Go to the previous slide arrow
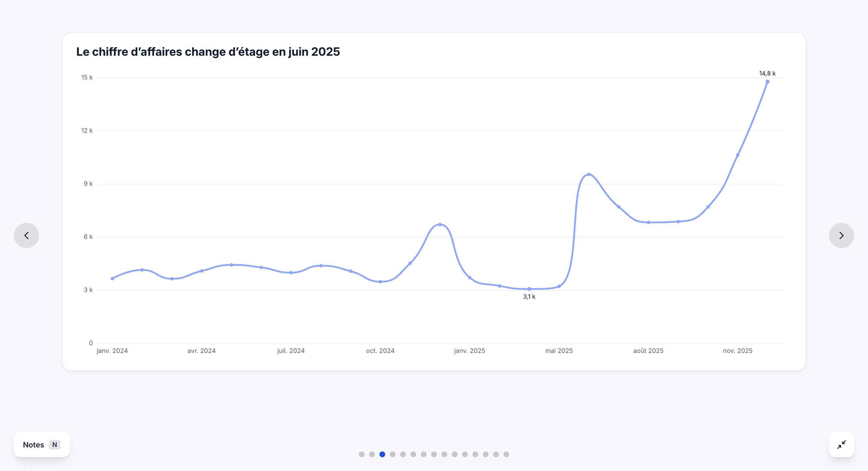Screen dimensions: 868x471 point(26,235)
